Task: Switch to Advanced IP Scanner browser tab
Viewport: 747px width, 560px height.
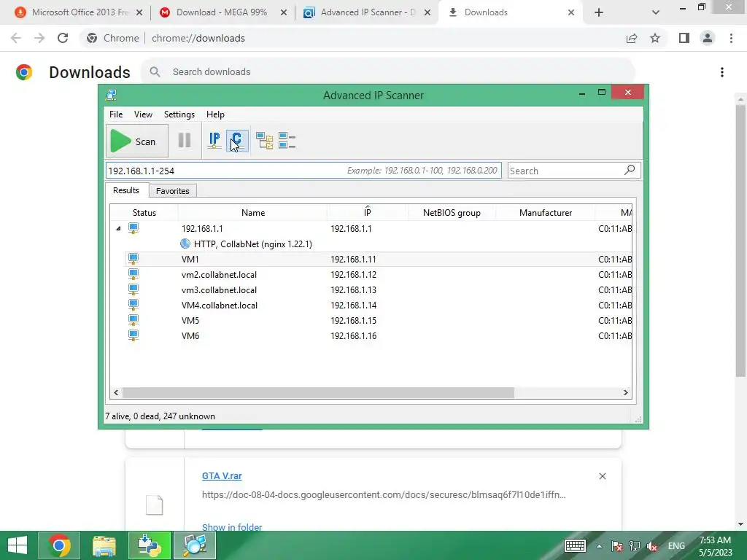Action: tap(368, 12)
